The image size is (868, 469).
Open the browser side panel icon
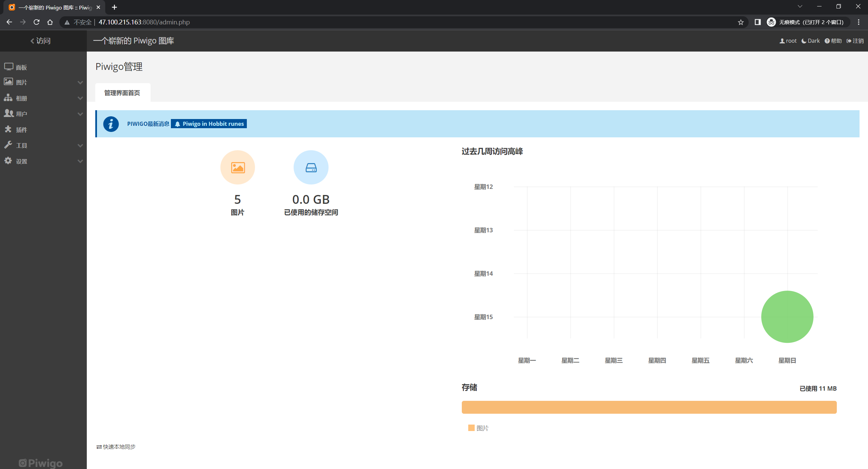(x=757, y=22)
